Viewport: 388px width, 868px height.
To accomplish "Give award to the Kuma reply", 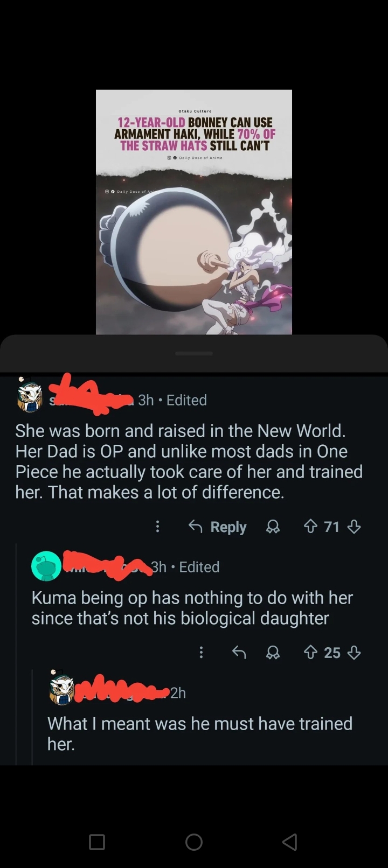I will pos(273,653).
